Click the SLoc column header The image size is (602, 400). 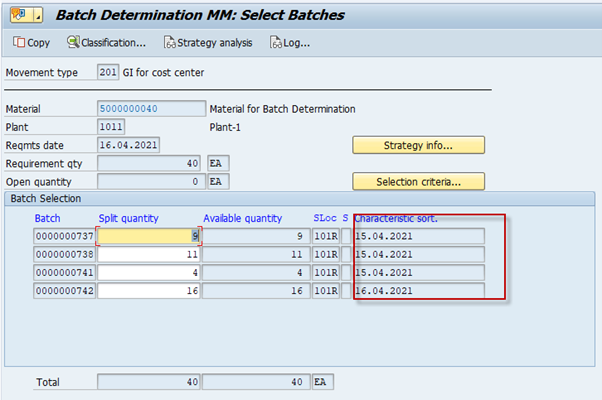coord(325,218)
